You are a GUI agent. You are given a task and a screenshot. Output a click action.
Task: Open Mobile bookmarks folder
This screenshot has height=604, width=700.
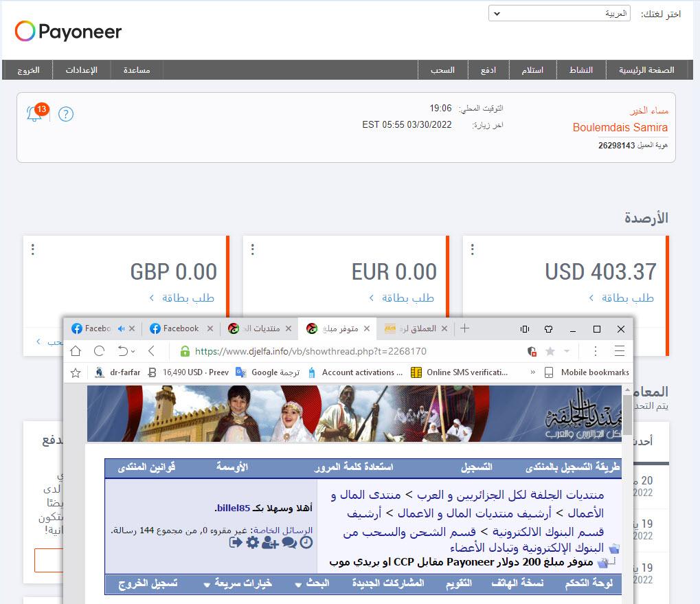[587, 372]
